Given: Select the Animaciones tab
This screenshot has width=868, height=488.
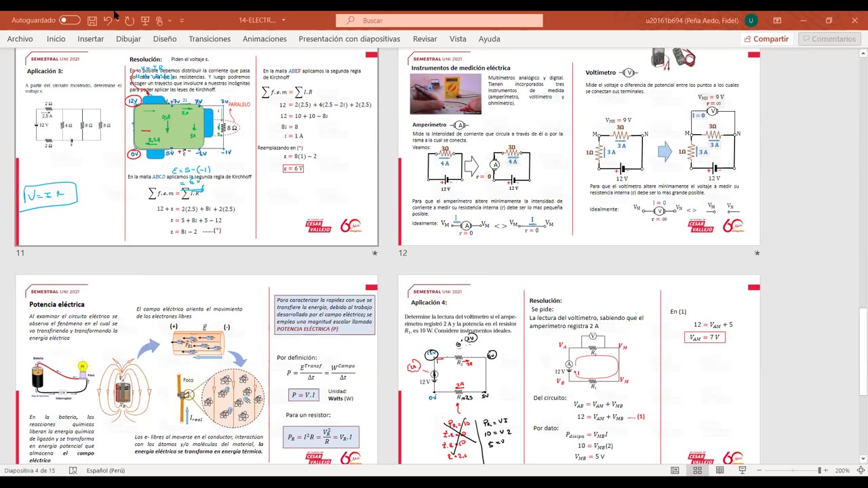Looking at the screenshot, I should click(x=264, y=39).
